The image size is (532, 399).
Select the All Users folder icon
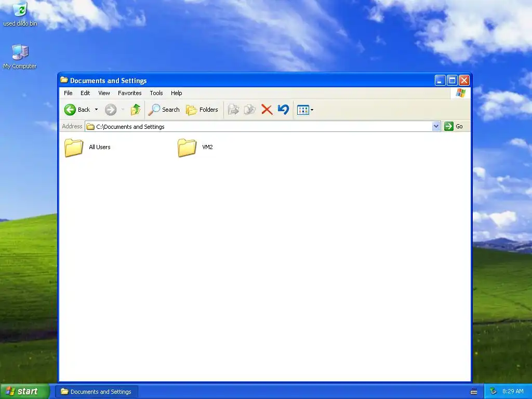click(74, 148)
